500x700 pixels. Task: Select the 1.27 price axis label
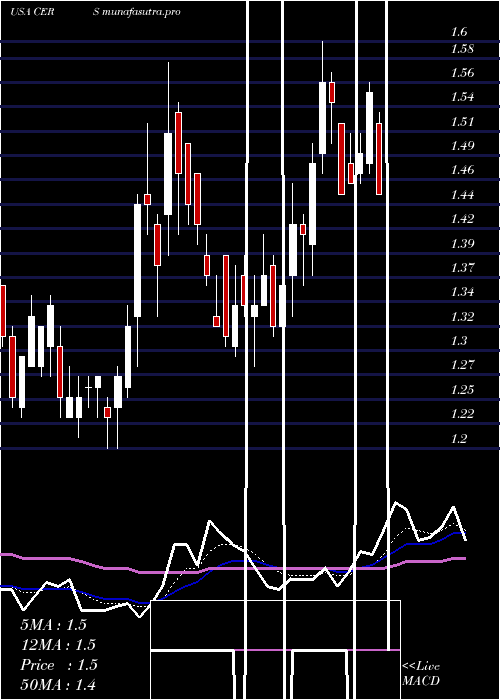[463, 365]
